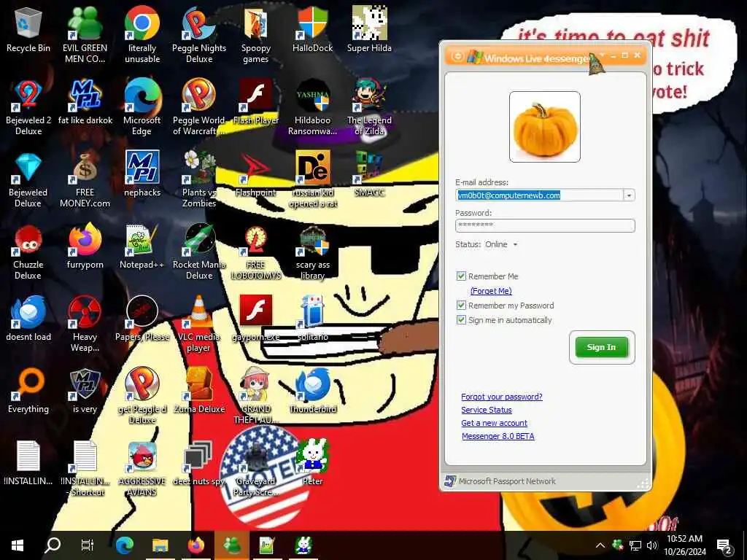747x560 pixels.
Task: Open Task View on taskbar
Action: click(x=88, y=545)
